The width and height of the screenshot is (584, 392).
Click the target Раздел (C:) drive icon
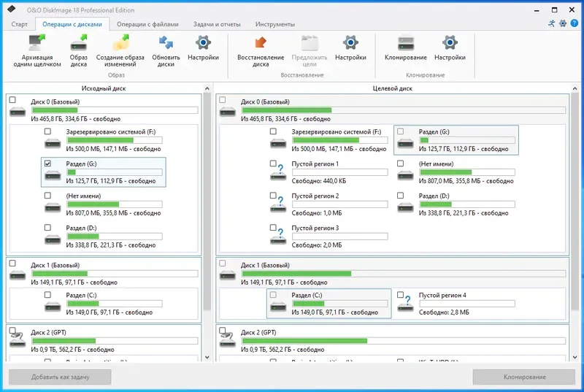pyautogui.click(x=278, y=307)
